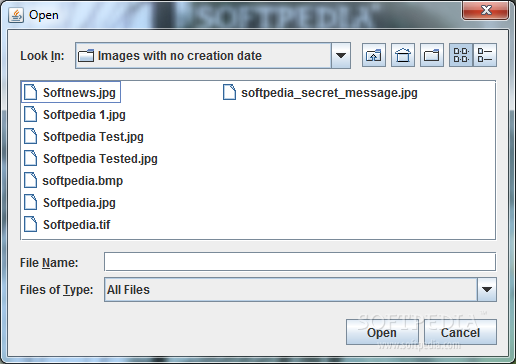Click the file icon beside Softpedia Tested.jpg

pos(31,158)
